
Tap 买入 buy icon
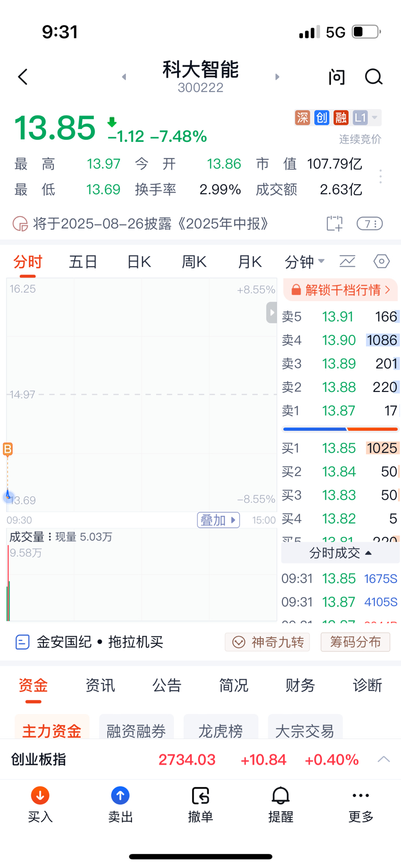click(40, 795)
